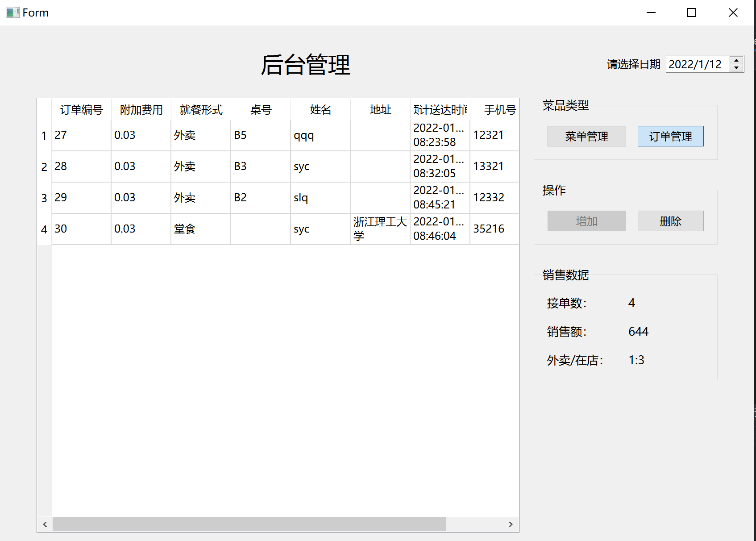Click the table number cell B2
Image resolution: width=756 pixels, height=541 pixels.
click(x=261, y=198)
